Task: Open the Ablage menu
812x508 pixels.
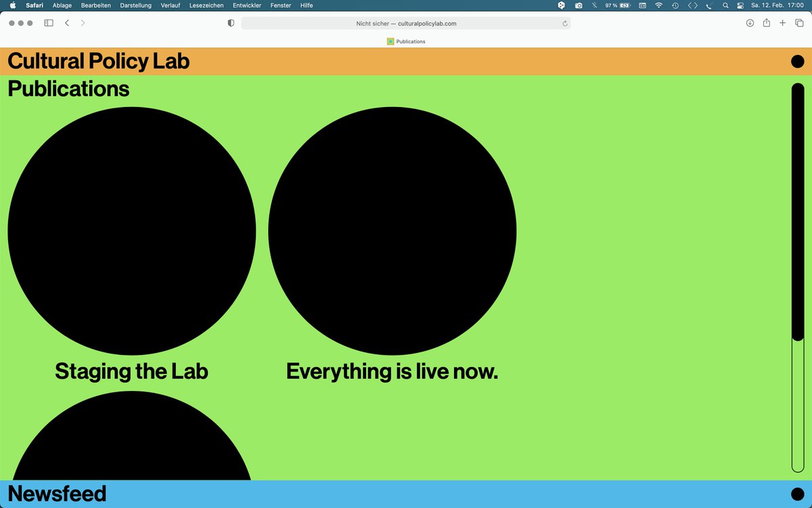Action: [62, 5]
